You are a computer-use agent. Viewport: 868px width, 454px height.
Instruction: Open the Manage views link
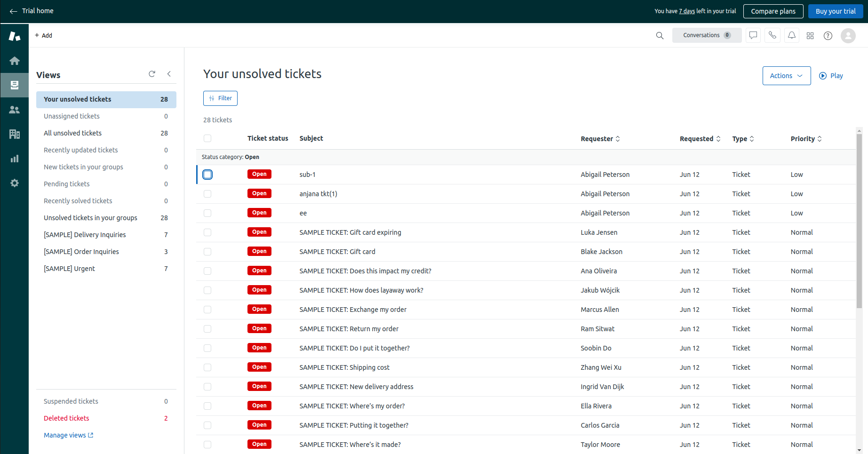pos(68,435)
